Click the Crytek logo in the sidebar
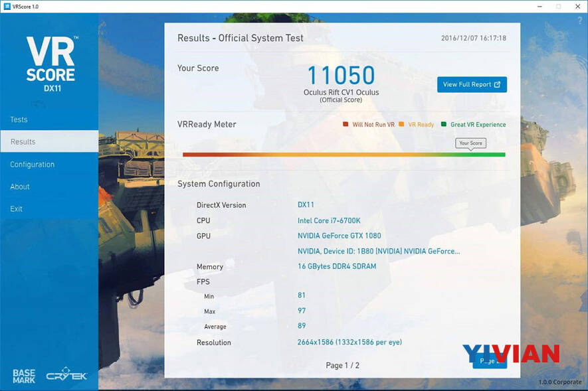588x391 pixels. click(x=66, y=374)
